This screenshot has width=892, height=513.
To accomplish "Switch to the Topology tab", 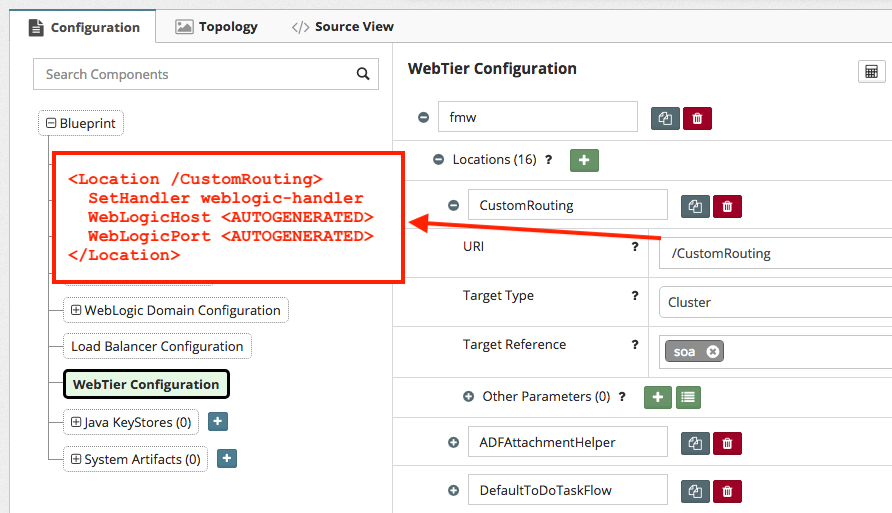I will (x=217, y=27).
